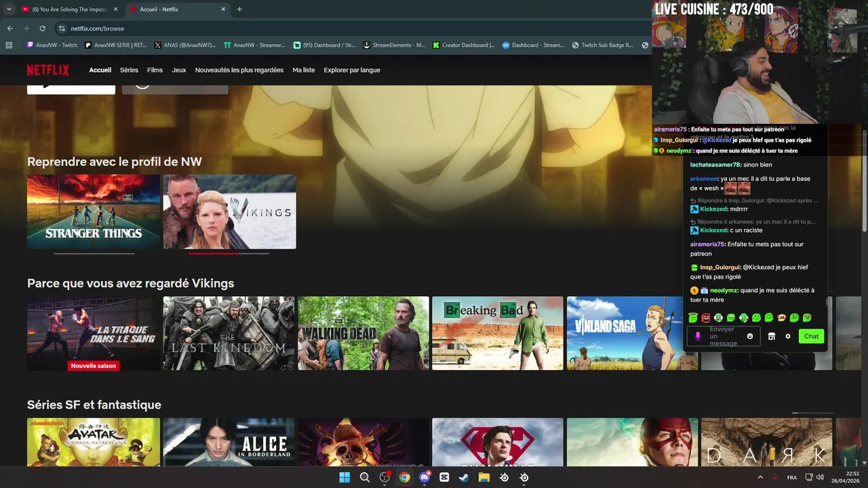Open The Last Kingdom thumbnail
The image size is (868, 488).
[229, 333]
